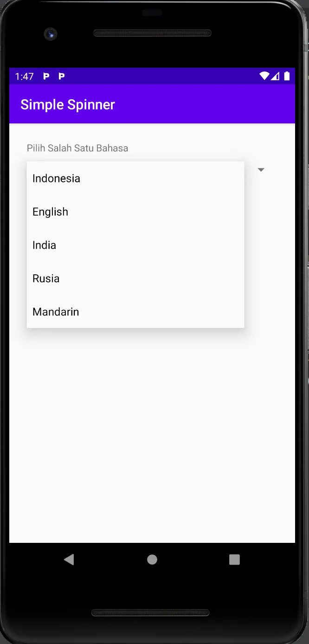Tap the 1:47 clock in status bar

(24, 77)
